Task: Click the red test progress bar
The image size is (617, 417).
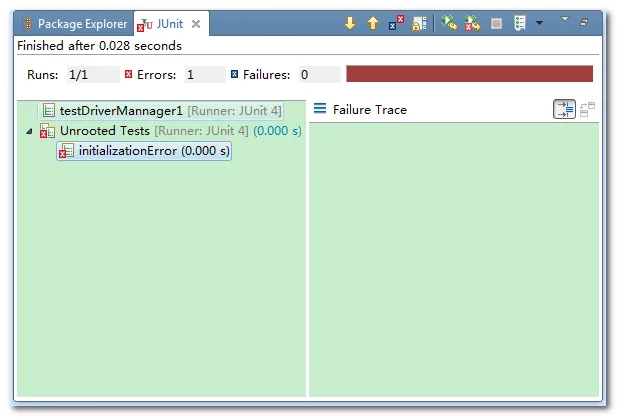Action: (x=469, y=74)
